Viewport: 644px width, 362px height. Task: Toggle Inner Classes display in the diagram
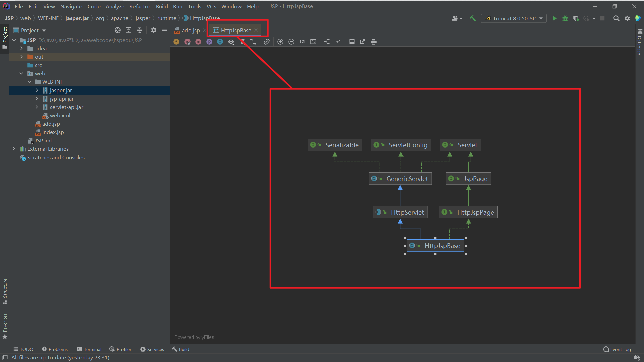[220, 42]
